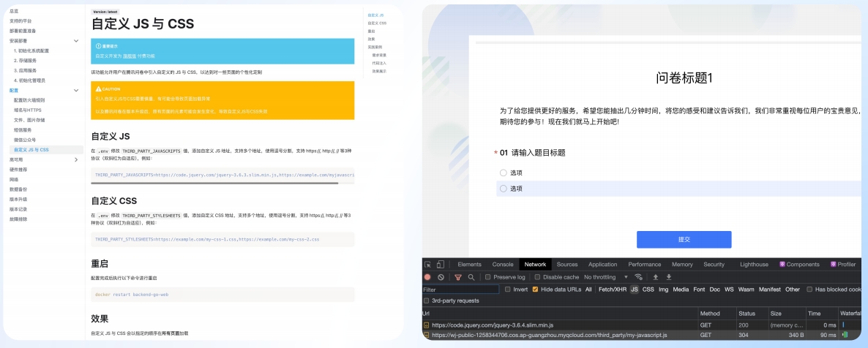Jump to 重启 in page table of contents

tap(372, 31)
